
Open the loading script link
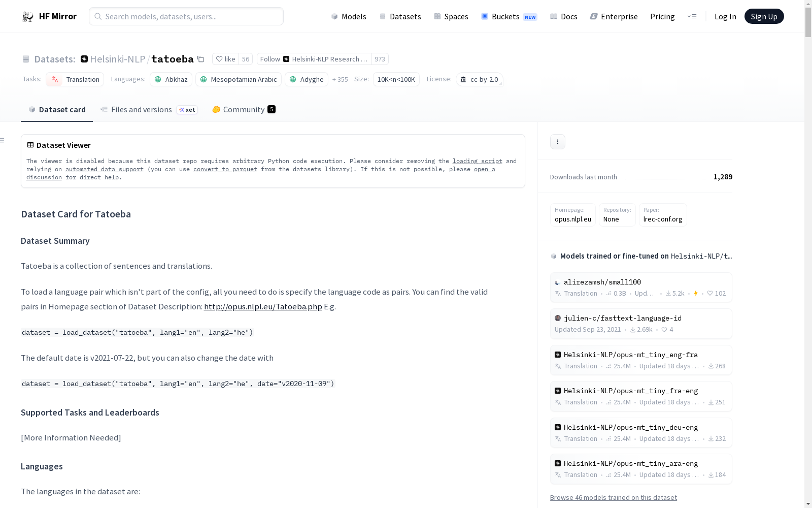pyautogui.click(x=478, y=162)
